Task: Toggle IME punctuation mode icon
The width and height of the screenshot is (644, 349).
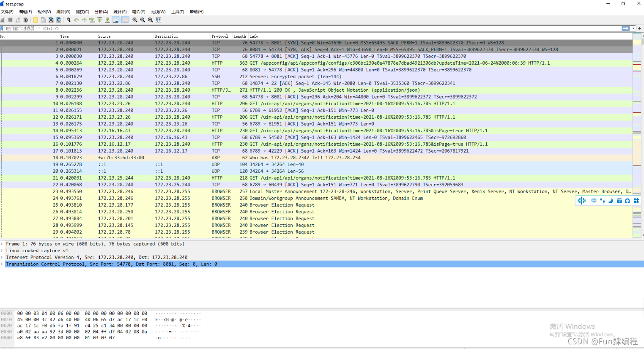Action: coord(602,201)
